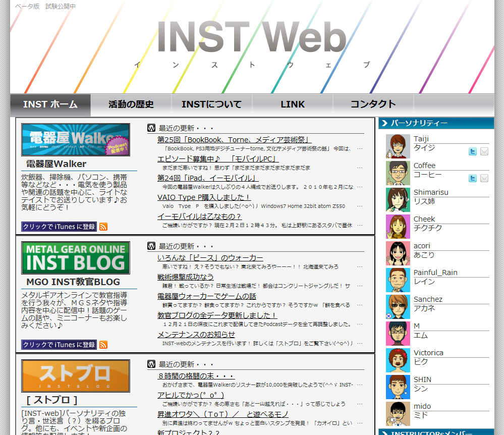Open post イーモバイルは乙なもの？
504x435 pixels.
point(199,216)
